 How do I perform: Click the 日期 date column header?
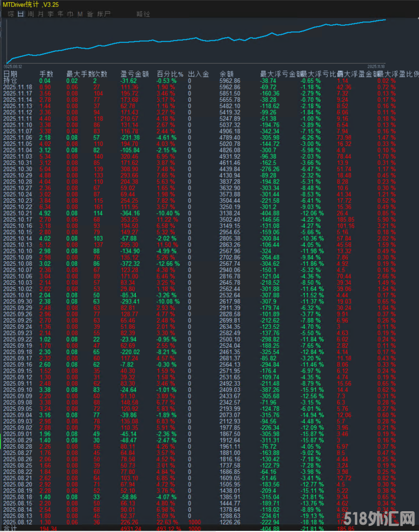point(11,74)
